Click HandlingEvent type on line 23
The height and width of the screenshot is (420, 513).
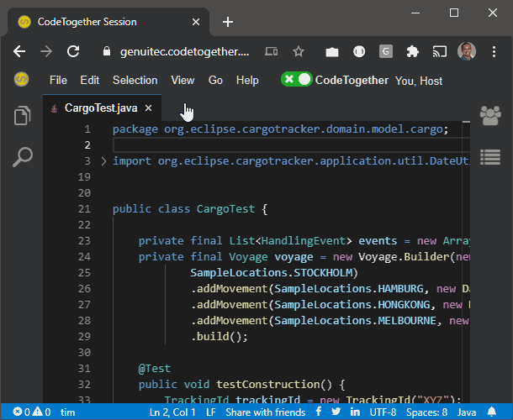tap(304, 240)
